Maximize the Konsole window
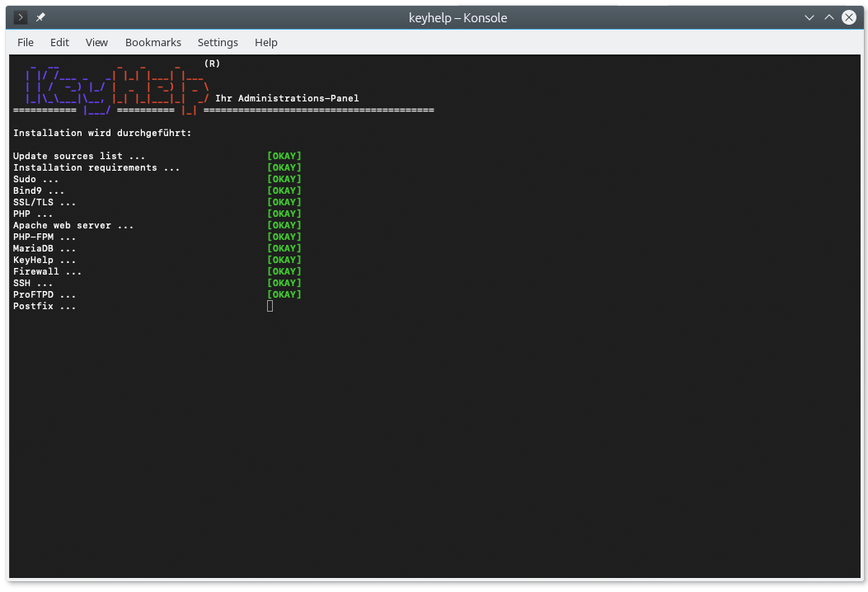 (828, 17)
